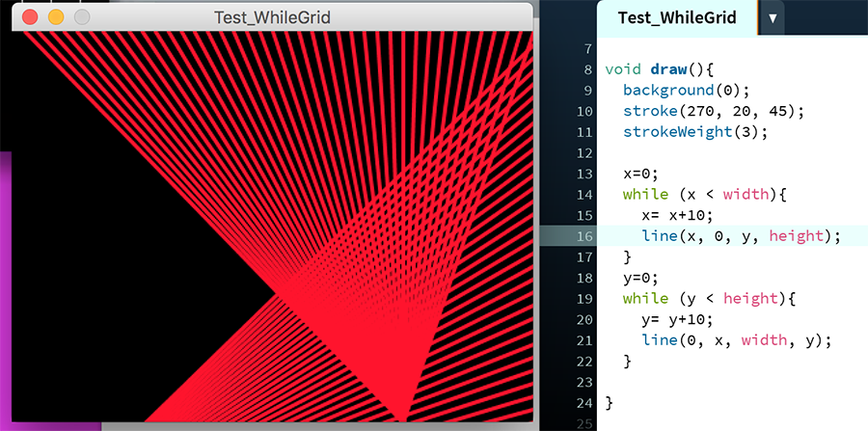Click the 'while (y < height){' line
868x431 pixels.
coord(709,299)
